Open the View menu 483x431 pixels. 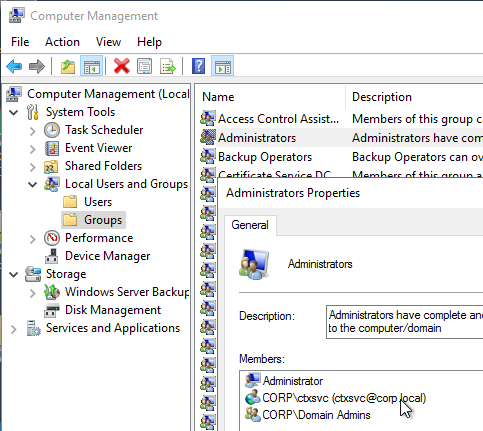(x=108, y=42)
